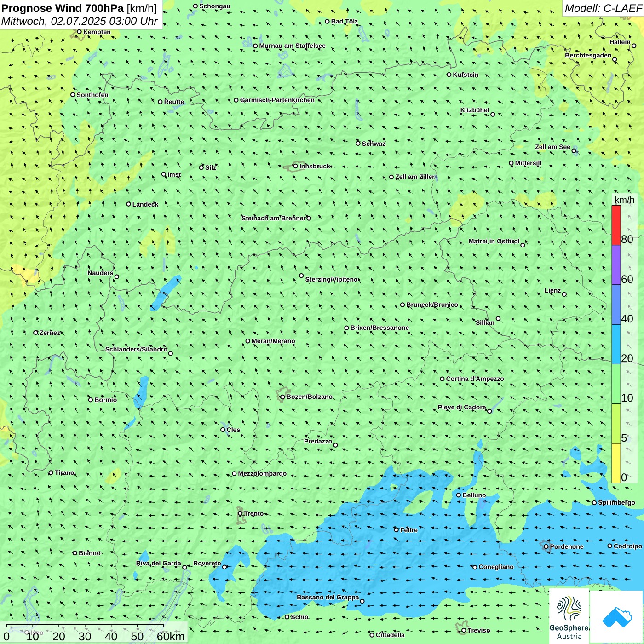Screen dimensions: 644x644
Task: Click the Bassano del Grappa label
Action: coord(328,597)
